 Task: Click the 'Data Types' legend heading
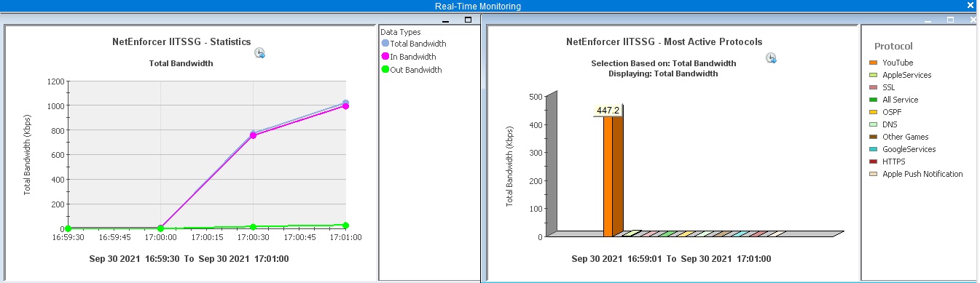[401, 32]
